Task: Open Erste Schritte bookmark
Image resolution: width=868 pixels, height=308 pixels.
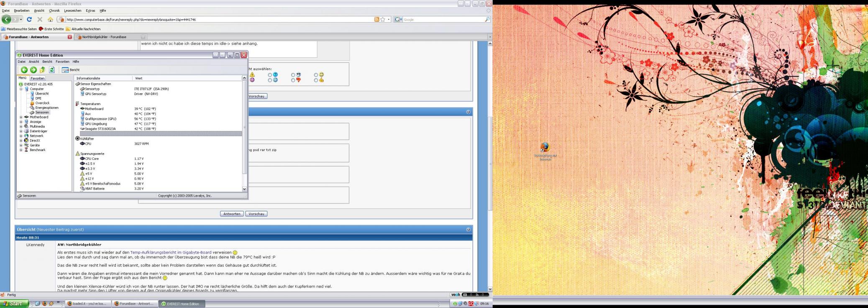Action: click(x=51, y=29)
